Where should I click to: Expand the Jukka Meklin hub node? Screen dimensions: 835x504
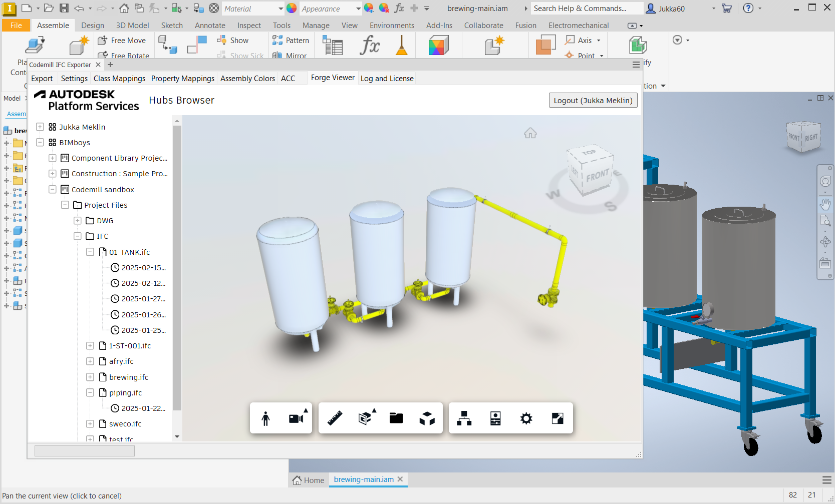[40, 127]
